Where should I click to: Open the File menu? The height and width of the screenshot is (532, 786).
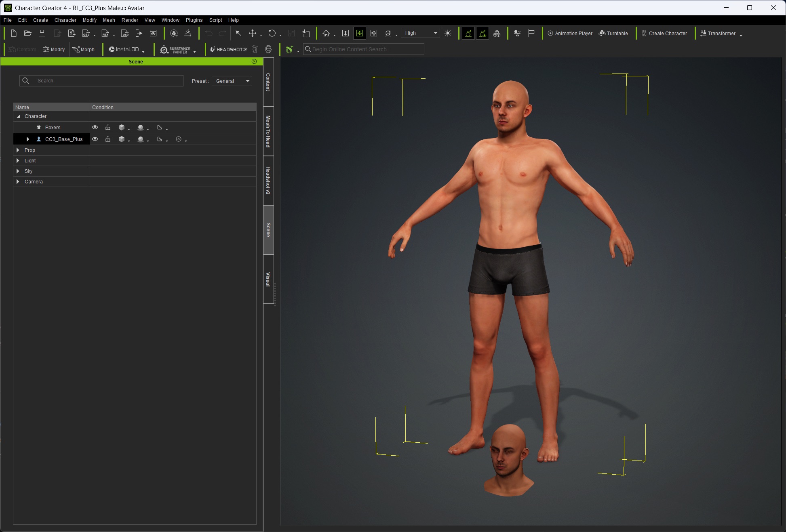coord(8,20)
